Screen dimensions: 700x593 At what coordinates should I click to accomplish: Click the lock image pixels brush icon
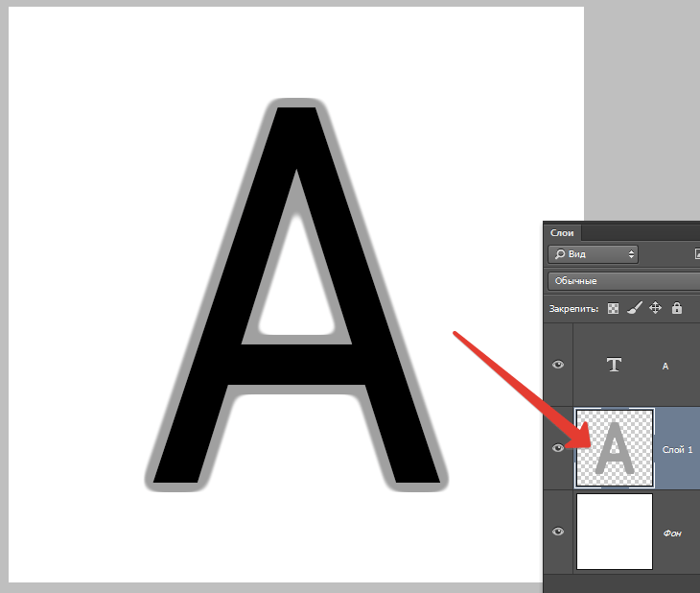635,308
